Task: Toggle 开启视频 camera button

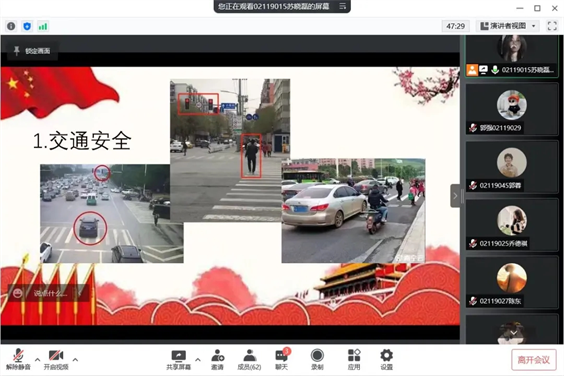Action: coord(56,360)
